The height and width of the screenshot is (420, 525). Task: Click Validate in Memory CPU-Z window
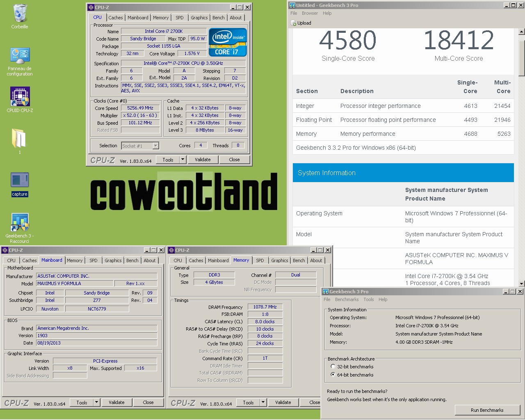click(283, 402)
